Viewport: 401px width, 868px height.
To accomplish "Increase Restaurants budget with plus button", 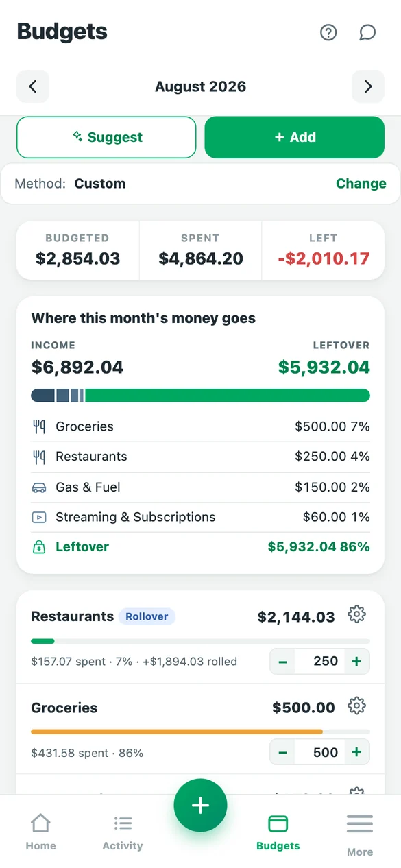I will coord(356,662).
